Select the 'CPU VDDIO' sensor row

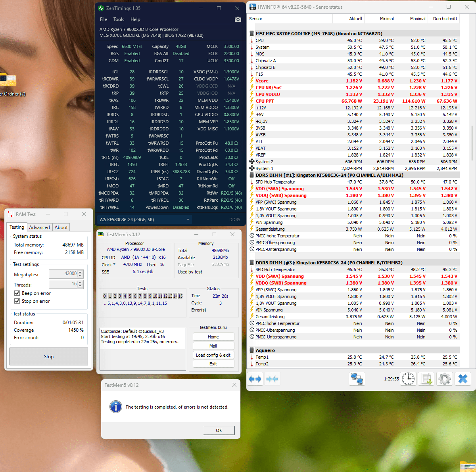coord(354,94)
